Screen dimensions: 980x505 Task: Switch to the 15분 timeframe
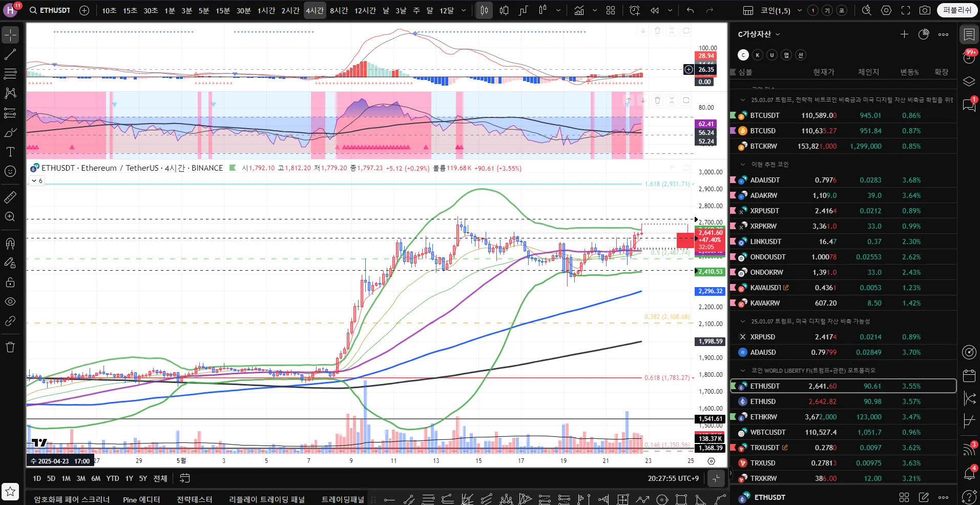[223, 10]
